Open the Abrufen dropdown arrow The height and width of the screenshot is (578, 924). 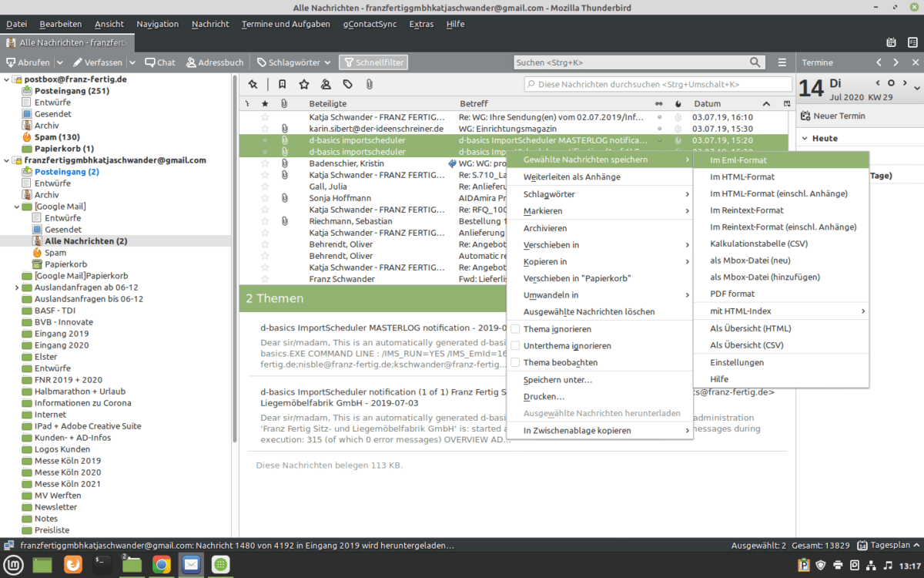[59, 62]
